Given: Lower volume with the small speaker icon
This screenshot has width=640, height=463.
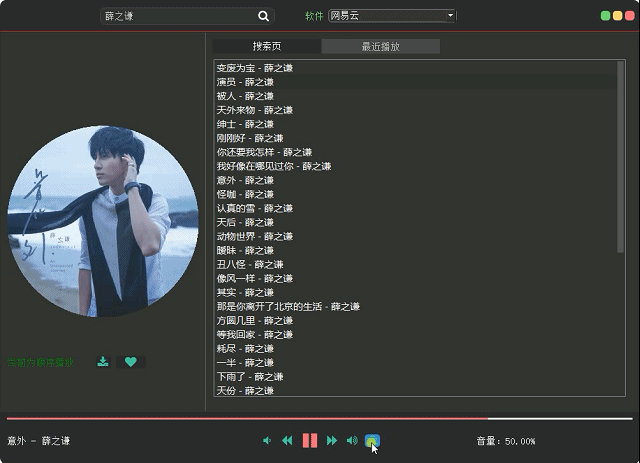Looking at the screenshot, I should coord(267,441).
